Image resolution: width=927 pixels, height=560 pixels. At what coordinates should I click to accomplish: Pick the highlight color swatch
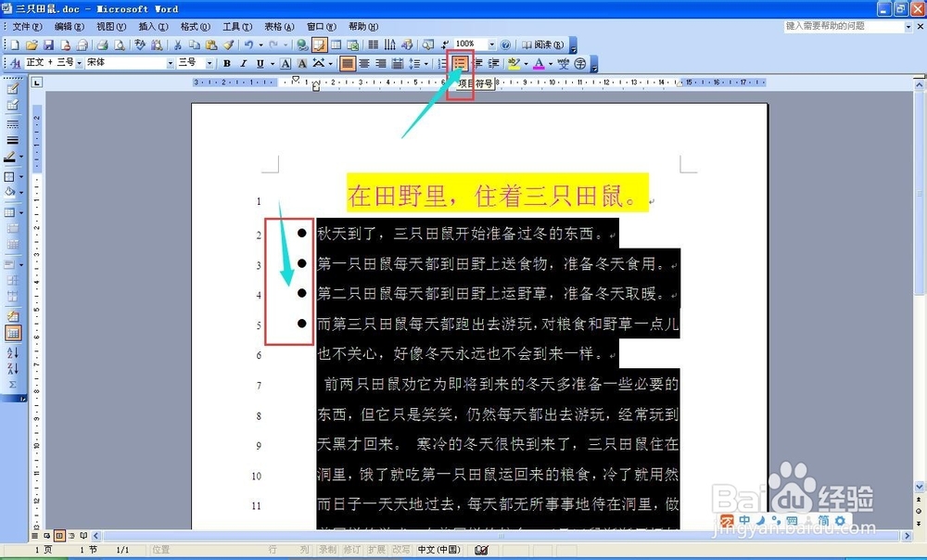pyautogui.click(x=514, y=63)
